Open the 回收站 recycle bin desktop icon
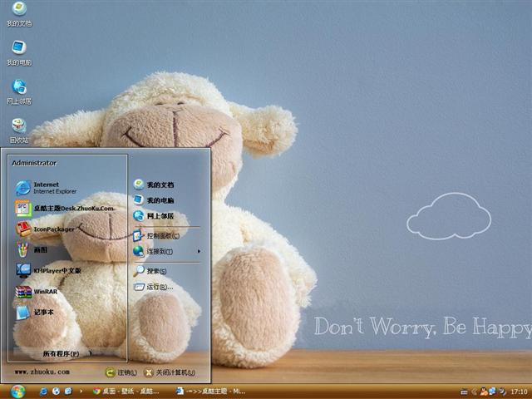The width and height of the screenshot is (532, 399). point(19,131)
